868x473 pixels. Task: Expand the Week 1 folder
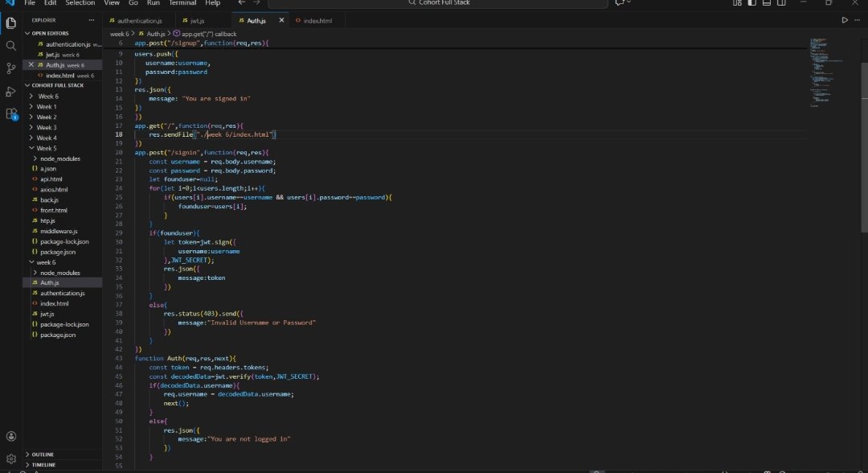[46, 106]
